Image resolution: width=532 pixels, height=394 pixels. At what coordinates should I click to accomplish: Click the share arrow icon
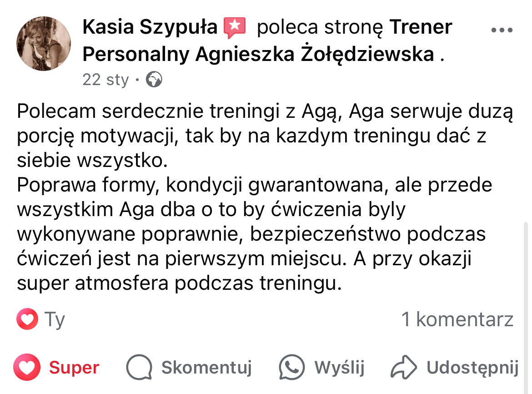404,368
